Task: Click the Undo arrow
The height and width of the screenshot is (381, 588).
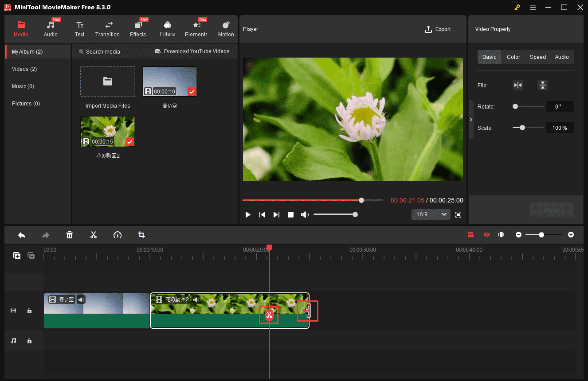Action: tap(21, 235)
